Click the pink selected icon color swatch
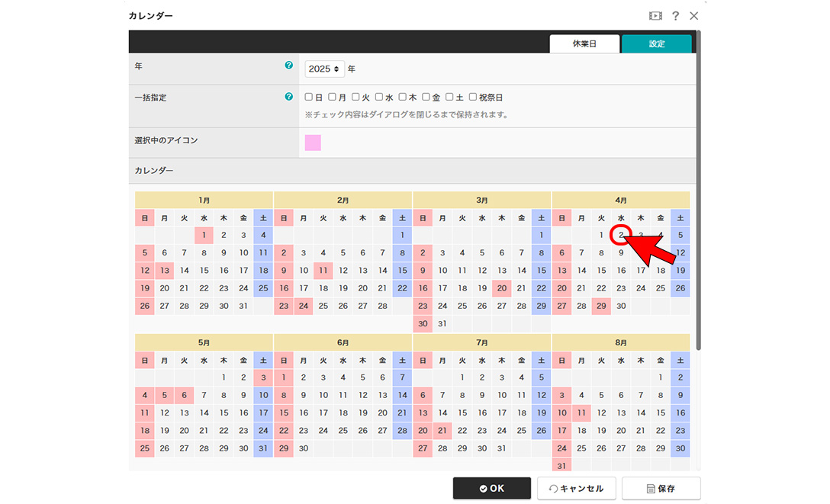The image size is (830, 504). (x=313, y=143)
